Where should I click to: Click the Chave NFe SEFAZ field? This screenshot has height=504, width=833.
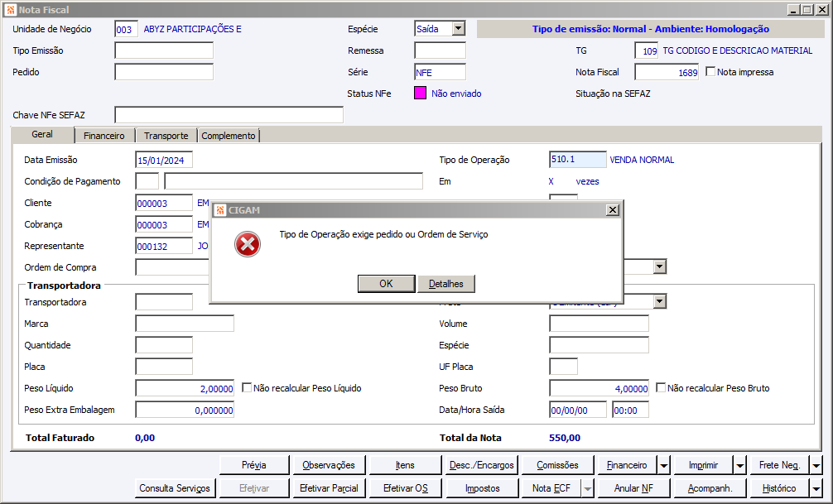click(x=229, y=115)
